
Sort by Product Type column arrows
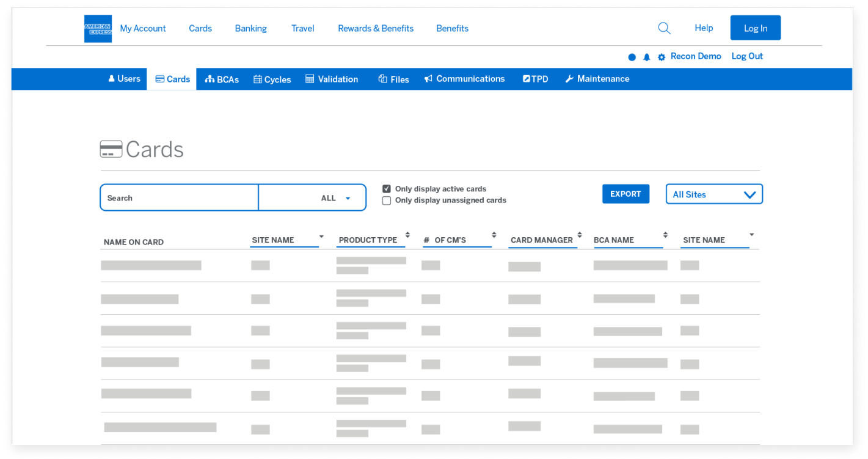tap(407, 235)
